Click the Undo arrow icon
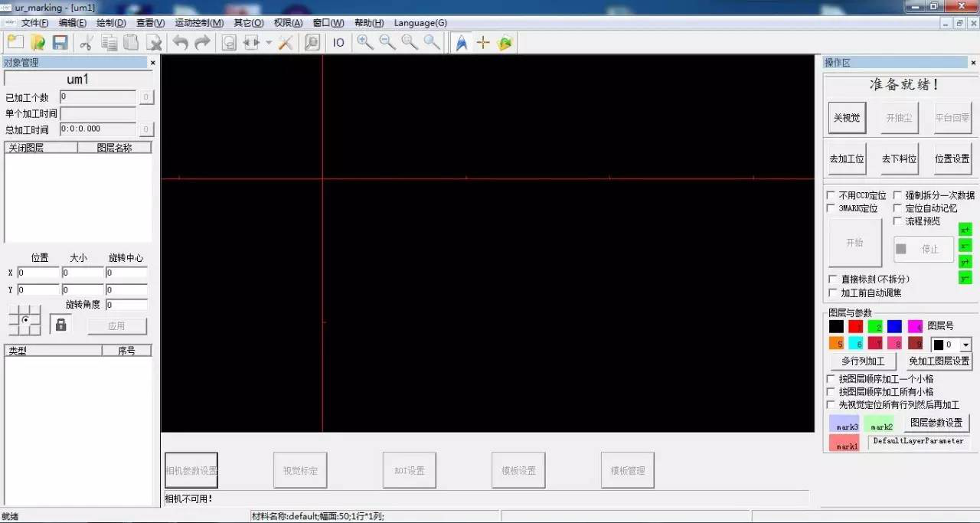The image size is (980, 523). click(x=180, y=43)
